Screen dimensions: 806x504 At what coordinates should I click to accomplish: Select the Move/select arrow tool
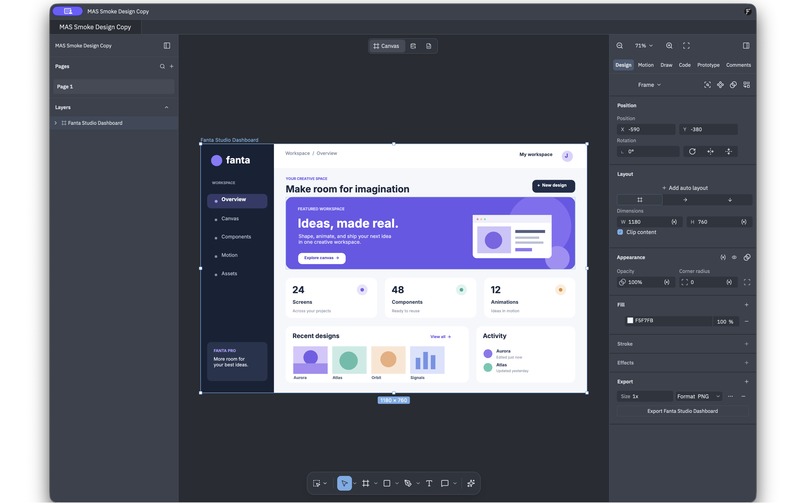(344, 483)
